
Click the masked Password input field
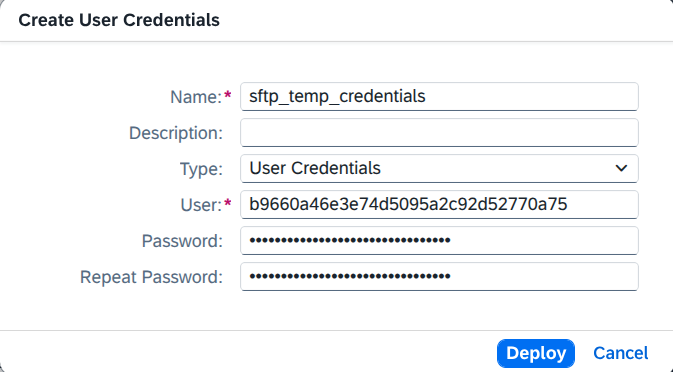(x=439, y=240)
